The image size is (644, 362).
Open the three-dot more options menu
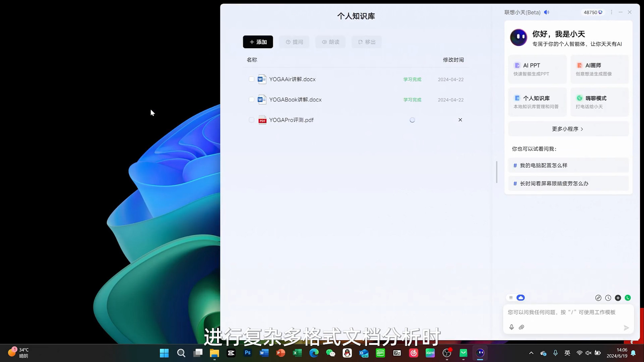[611, 12]
